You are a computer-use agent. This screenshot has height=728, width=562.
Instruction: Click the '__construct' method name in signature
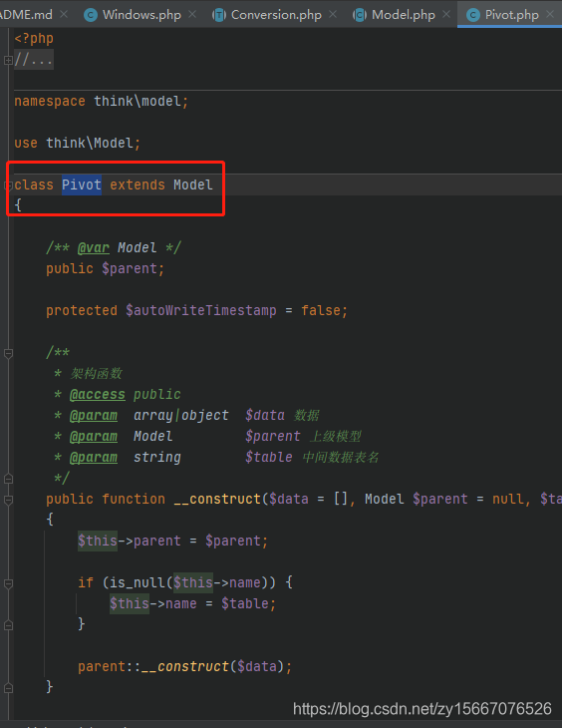[217, 499]
